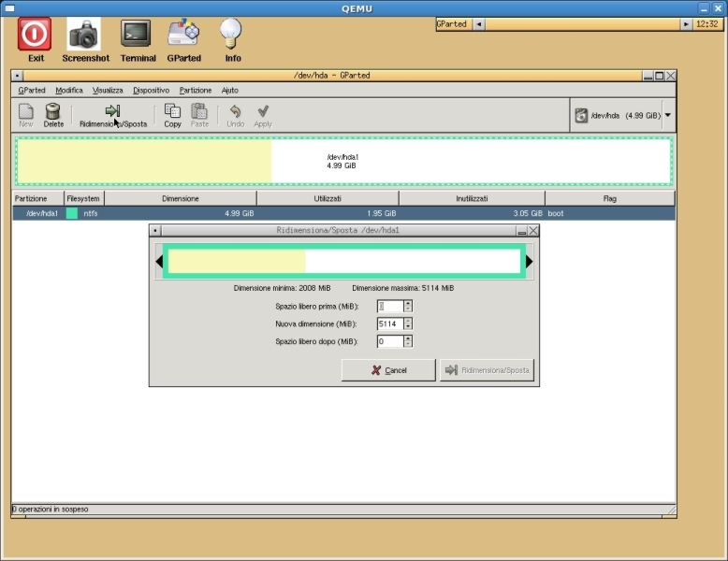Click the Partizione column header
This screenshot has width=728, height=561.
37,198
